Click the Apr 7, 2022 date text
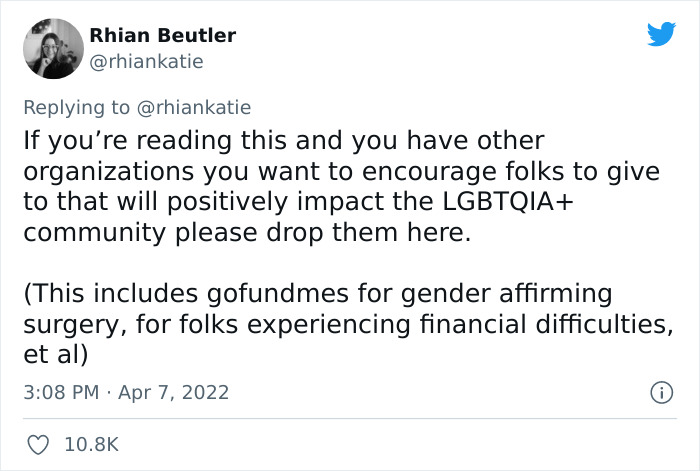 (x=172, y=392)
